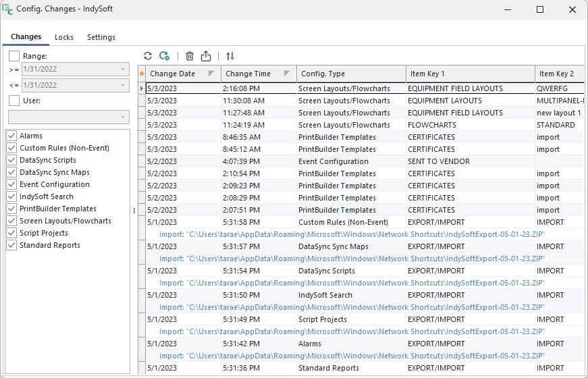Open the <= end date dropdown

[123, 86]
